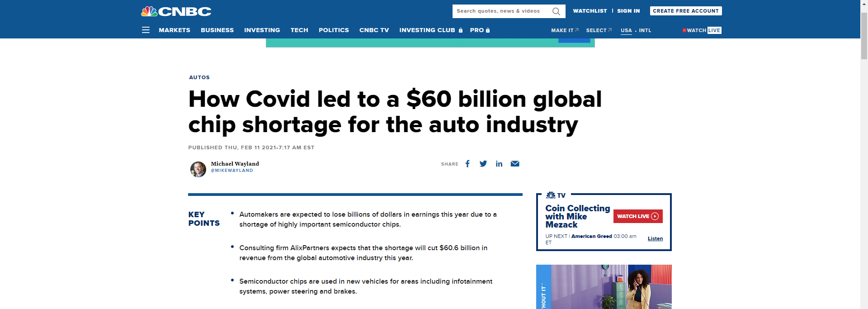Screen dimensions: 868x309
Task: Share article on LinkedIn
Action: pyautogui.click(x=499, y=164)
